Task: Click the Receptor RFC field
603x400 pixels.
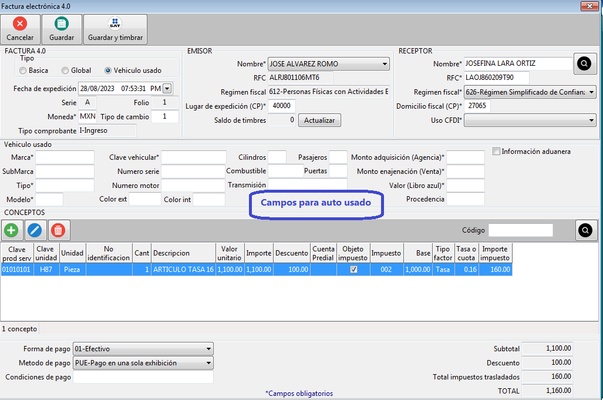Action: [496, 78]
